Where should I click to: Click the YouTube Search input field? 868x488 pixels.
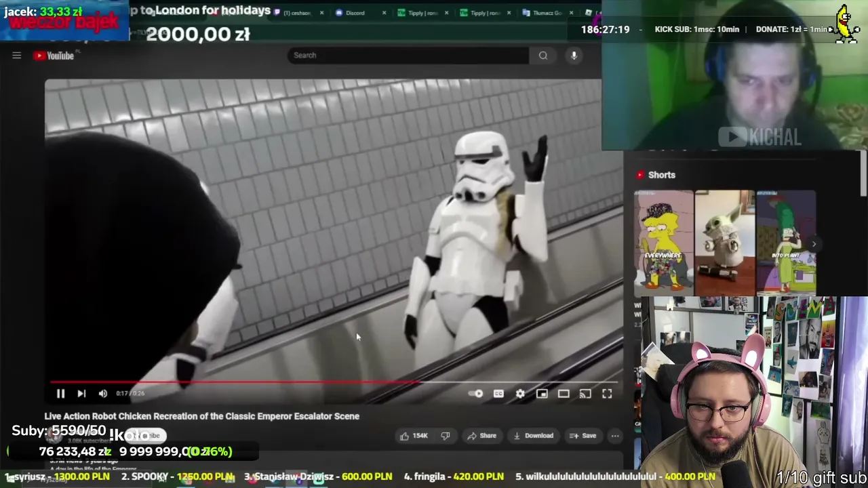[x=408, y=56]
